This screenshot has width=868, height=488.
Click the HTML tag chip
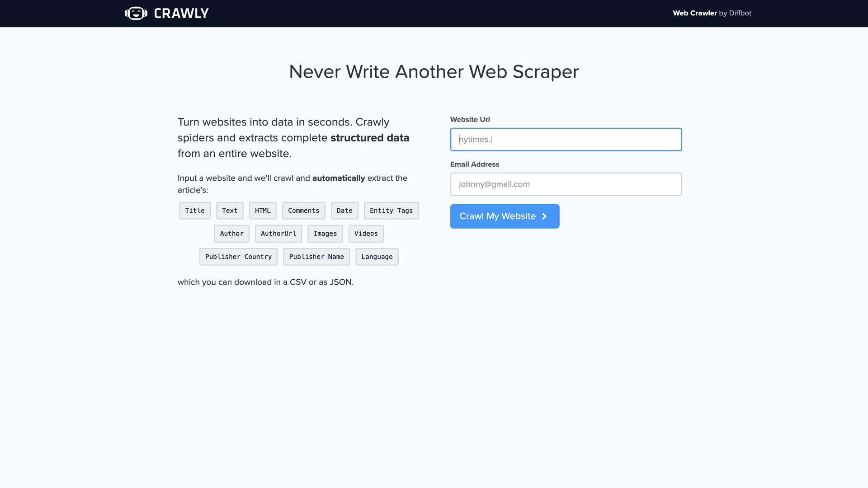pyautogui.click(x=263, y=211)
